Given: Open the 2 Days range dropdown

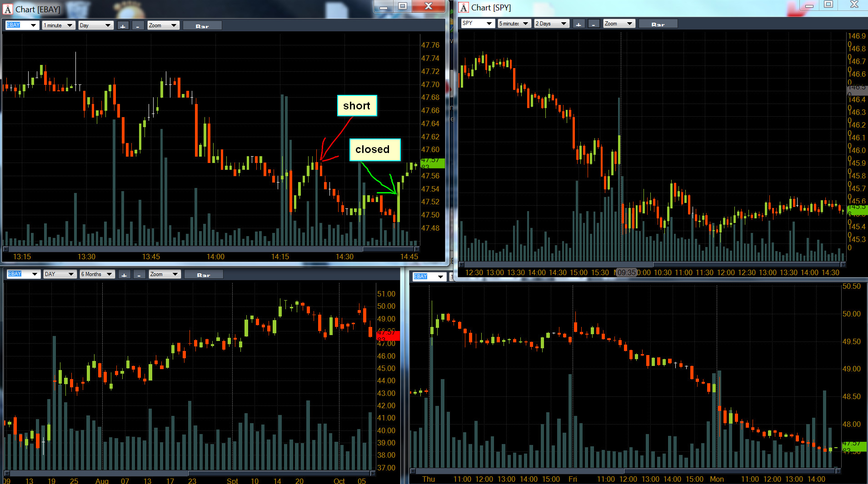Looking at the screenshot, I should [552, 24].
